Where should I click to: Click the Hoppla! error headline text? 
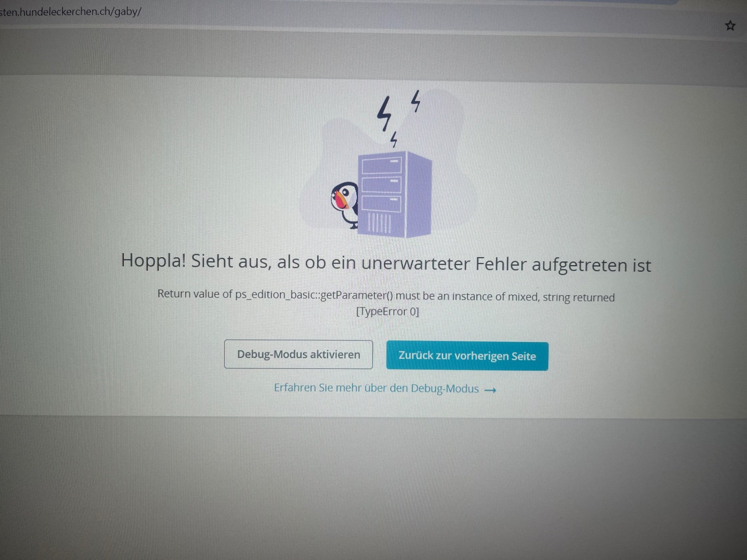(386, 262)
